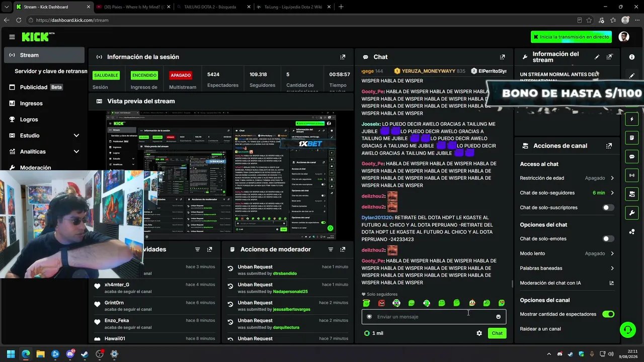Screen dimensions: 644x362
Task: Edit the stream information with pencil icon
Action: (x=597, y=57)
